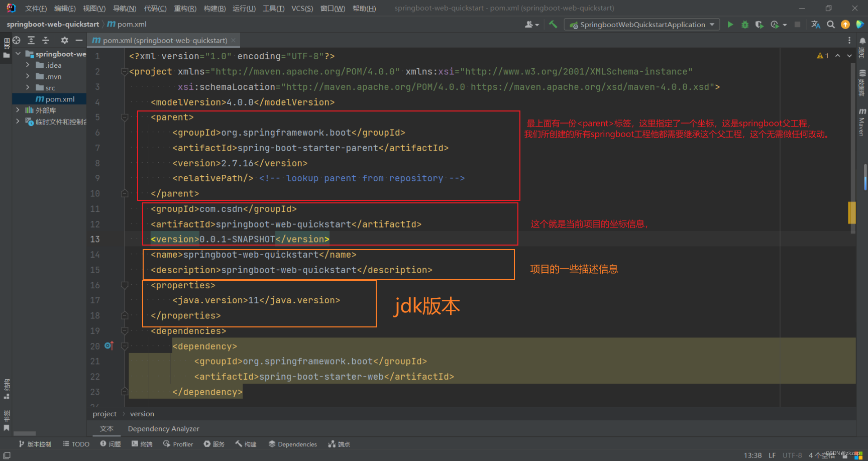Click LF line separator in status bar
The image size is (868, 461).
pyautogui.click(x=772, y=455)
